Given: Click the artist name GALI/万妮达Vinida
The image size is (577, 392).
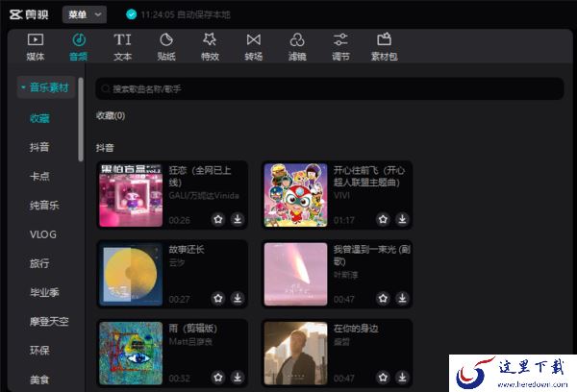Looking at the screenshot, I should click(x=204, y=195).
